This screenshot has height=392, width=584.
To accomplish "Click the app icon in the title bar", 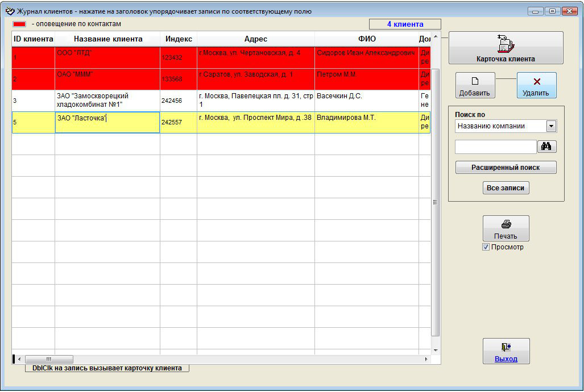I will point(10,11).
